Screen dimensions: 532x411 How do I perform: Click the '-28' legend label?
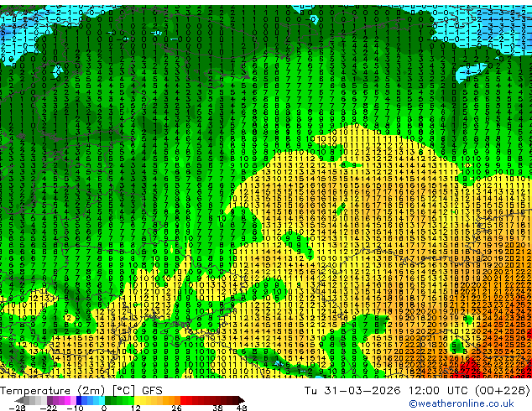click(x=17, y=408)
